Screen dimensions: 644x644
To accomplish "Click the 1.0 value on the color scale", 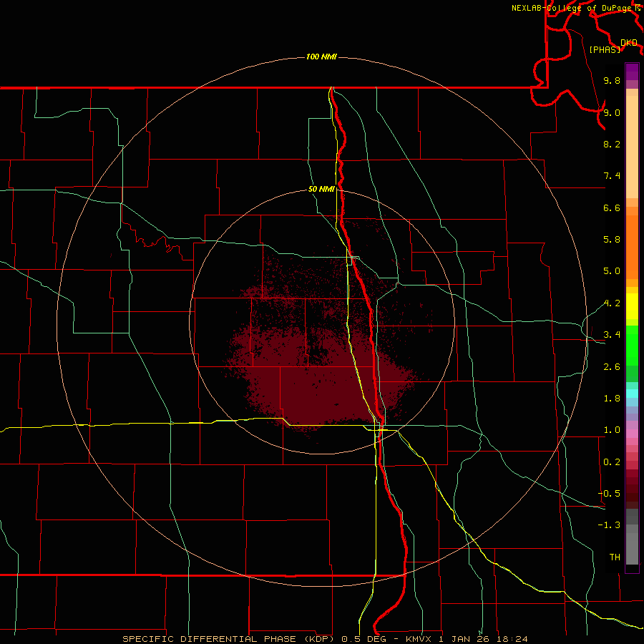I will click(x=612, y=430).
